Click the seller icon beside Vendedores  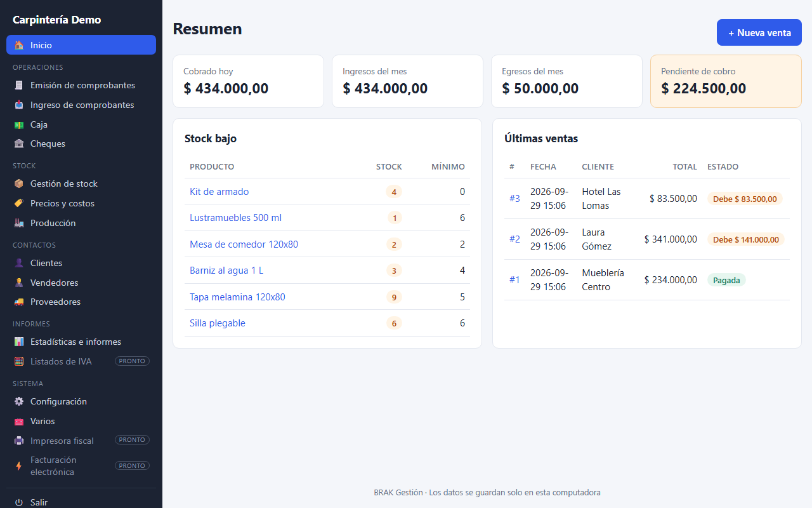point(19,283)
